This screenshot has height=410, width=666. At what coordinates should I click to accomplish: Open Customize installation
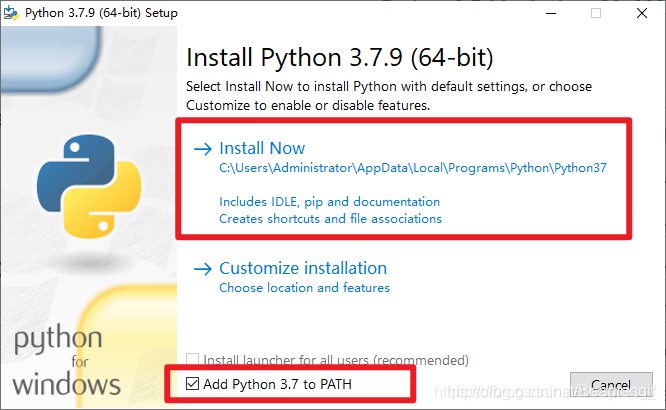[303, 269]
